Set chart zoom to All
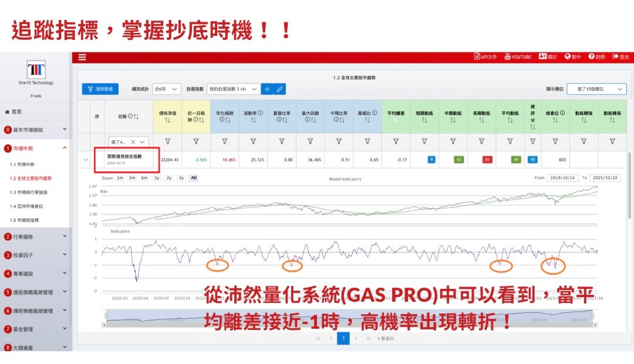This screenshot has height=364, width=634. click(194, 178)
